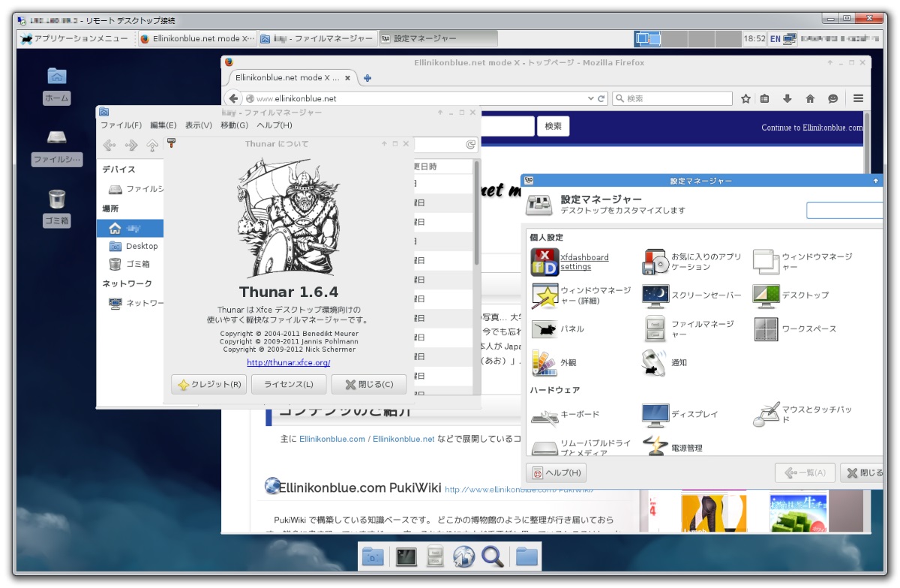
Task: Open the ワークスペース grid icon
Action: (766, 329)
